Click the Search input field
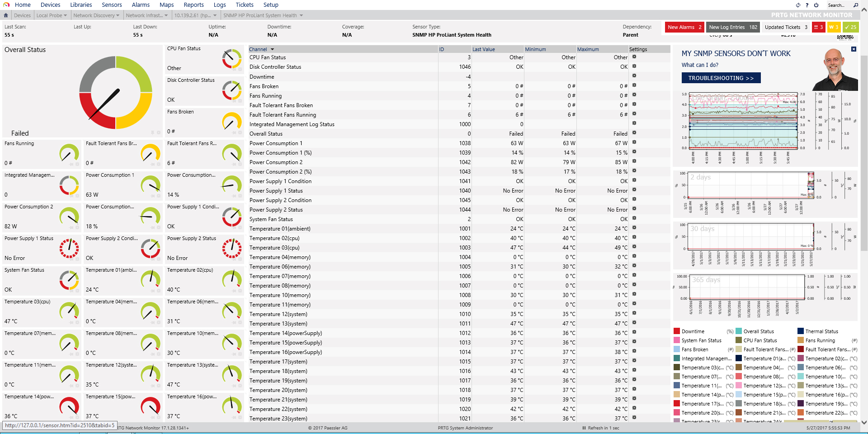The image size is (868, 434). pyautogui.click(x=839, y=5)
